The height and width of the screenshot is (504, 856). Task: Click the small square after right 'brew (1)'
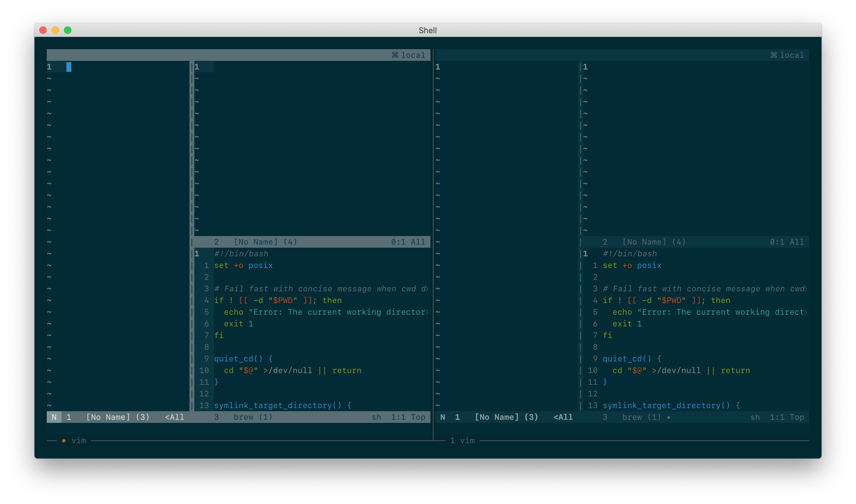(x=668, y=418)
